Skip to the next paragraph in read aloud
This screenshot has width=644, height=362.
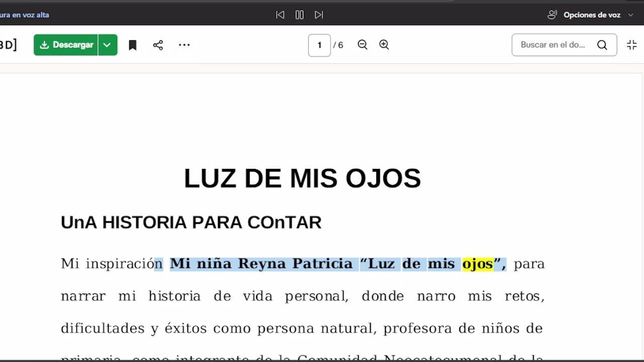coord(318,15)
